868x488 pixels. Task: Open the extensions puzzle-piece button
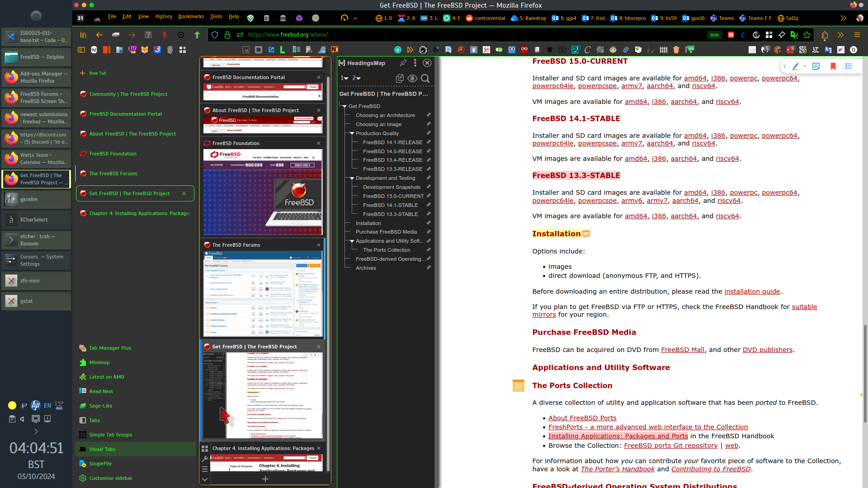(x=825, y=35)
